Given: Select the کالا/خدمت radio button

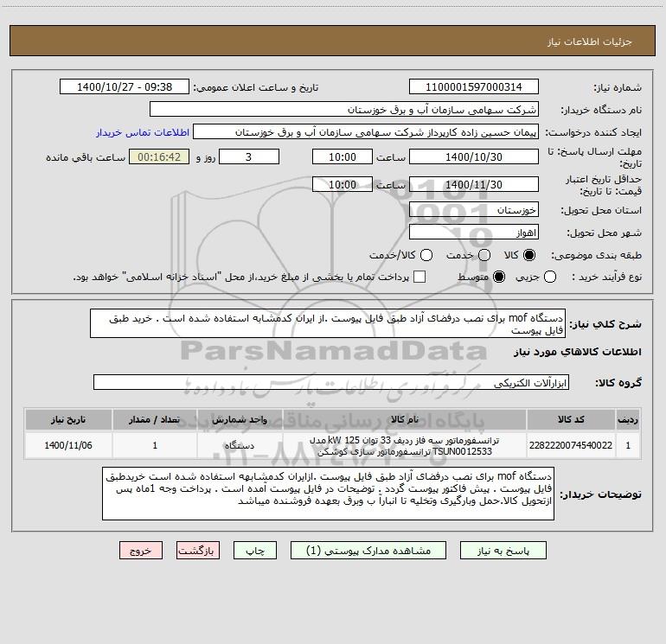Looking at the screenshot, I should [426, 255].
